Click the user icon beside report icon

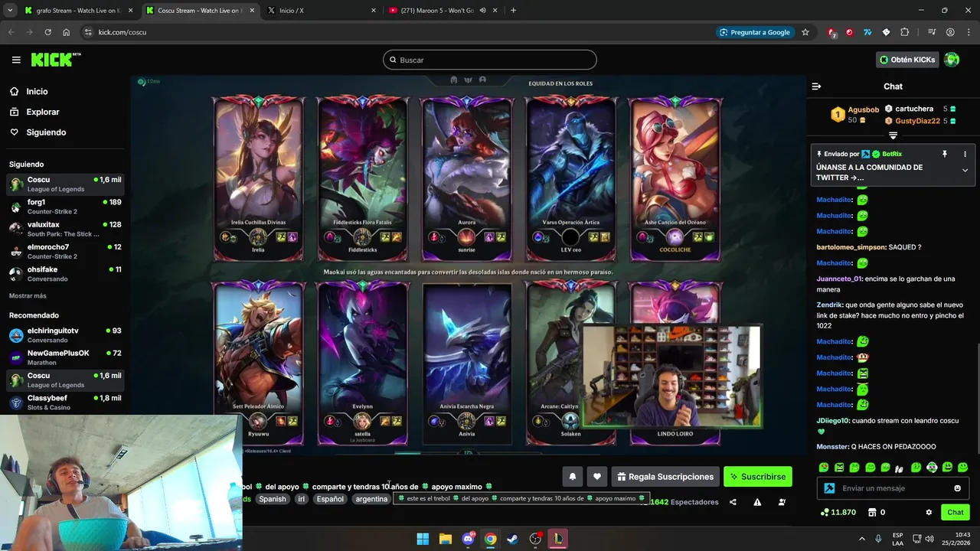point(782,502)
